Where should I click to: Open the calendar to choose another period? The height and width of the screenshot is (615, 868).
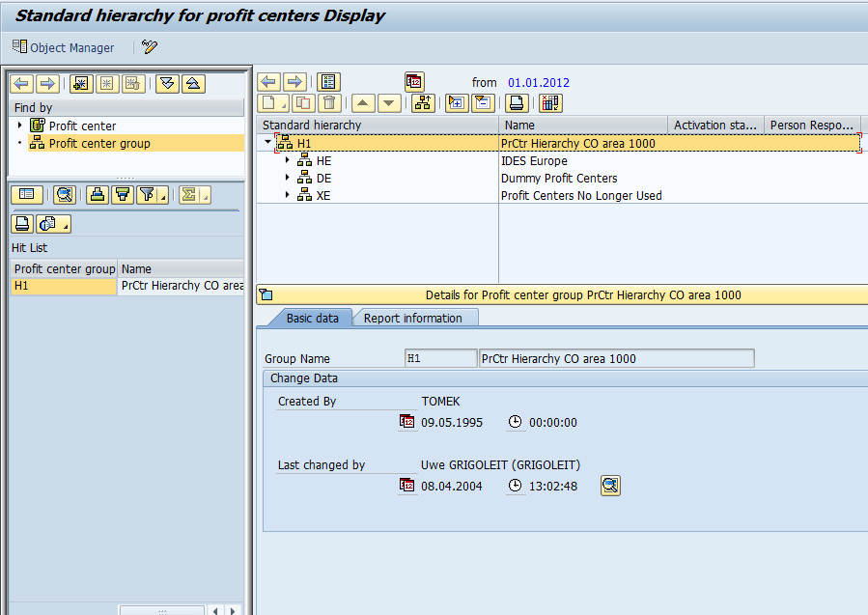[x=412, y=82]
